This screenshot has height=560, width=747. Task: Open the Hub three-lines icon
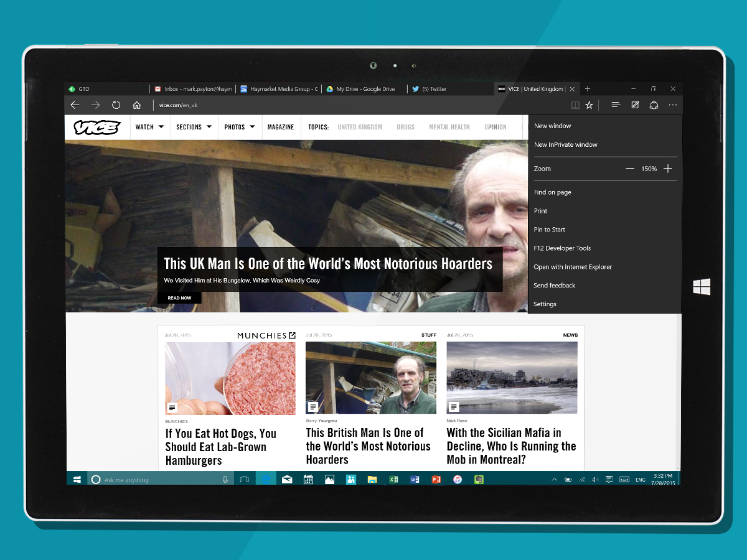click(616, 105)
